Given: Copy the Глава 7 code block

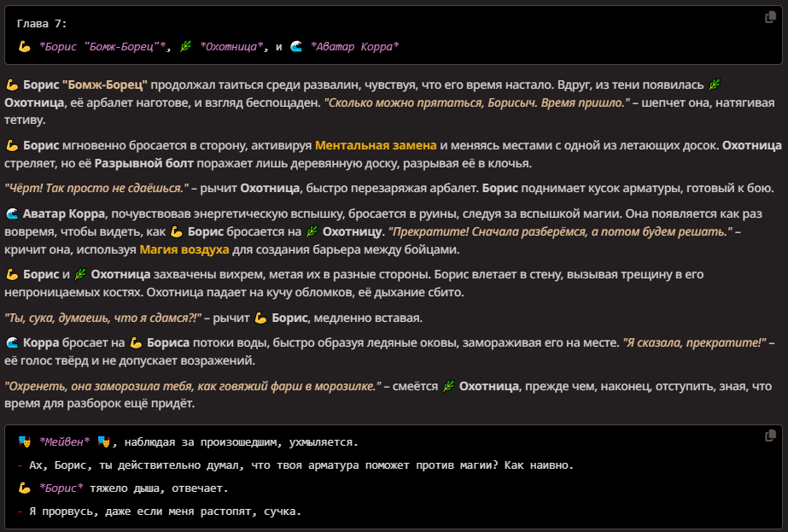Looking at the screenshot, I should 770,18.
